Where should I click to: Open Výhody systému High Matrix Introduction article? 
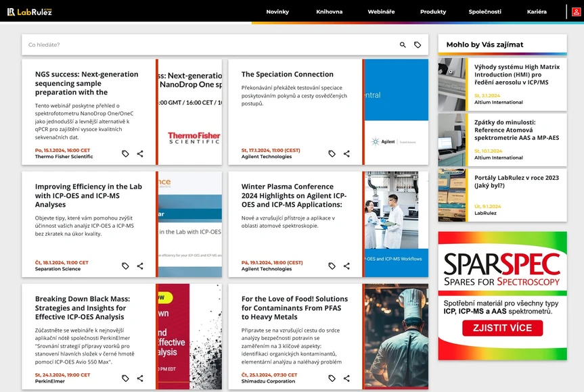[517, 74]
